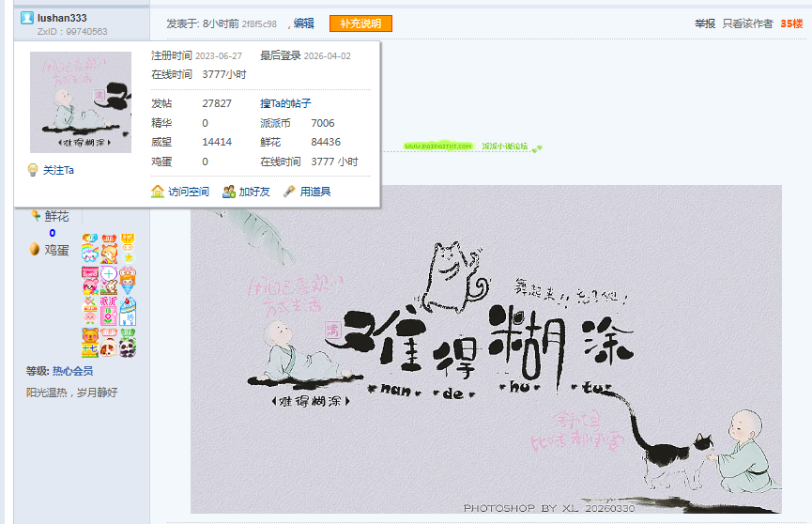
Task: Select the panda medal badge
Action: 128,343
